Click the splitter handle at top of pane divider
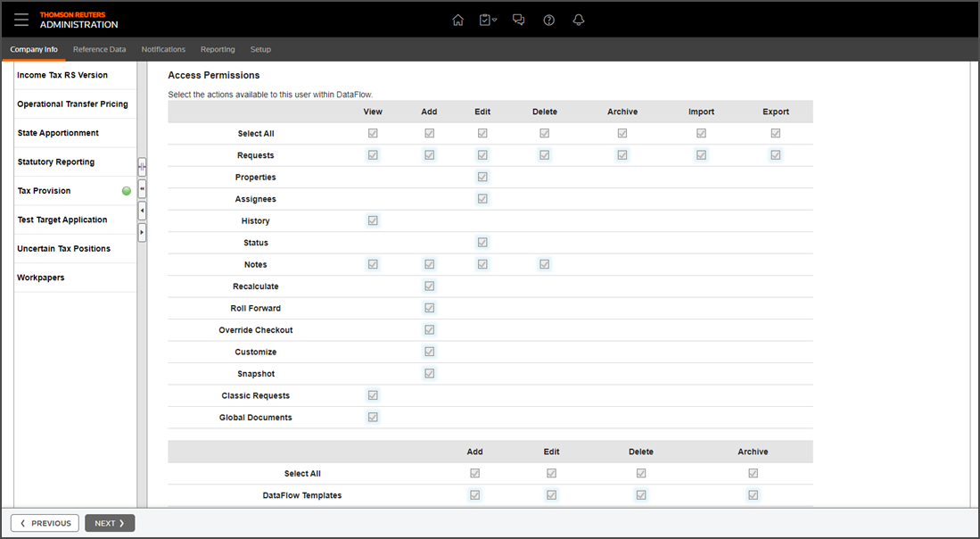Image resolution: width=980 pixels, height=539 pixels. tap(142, 167)
